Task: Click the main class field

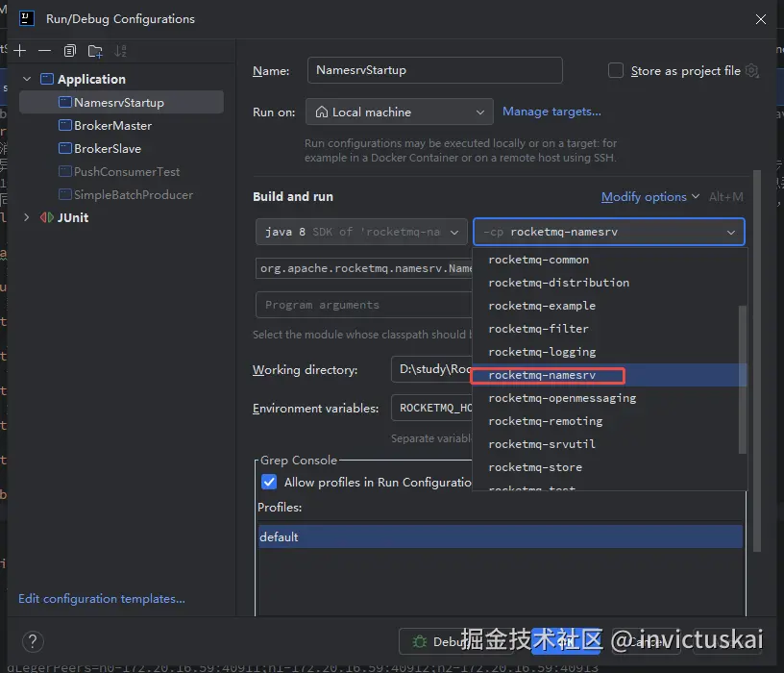Action: 364,268
